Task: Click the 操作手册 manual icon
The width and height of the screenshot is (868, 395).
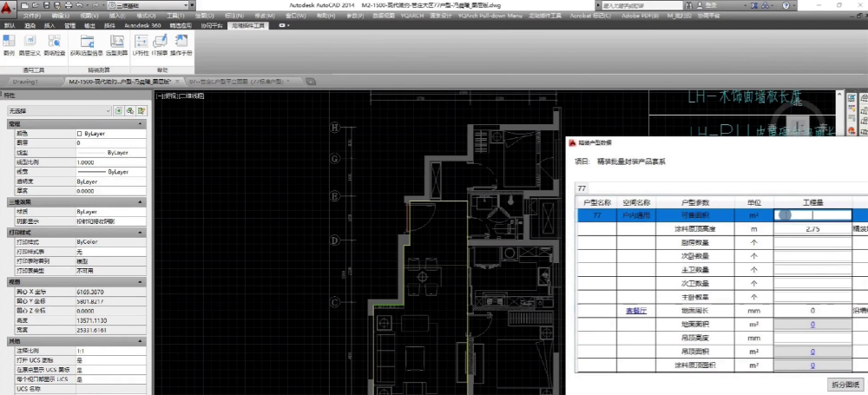Action: (182, 42)
